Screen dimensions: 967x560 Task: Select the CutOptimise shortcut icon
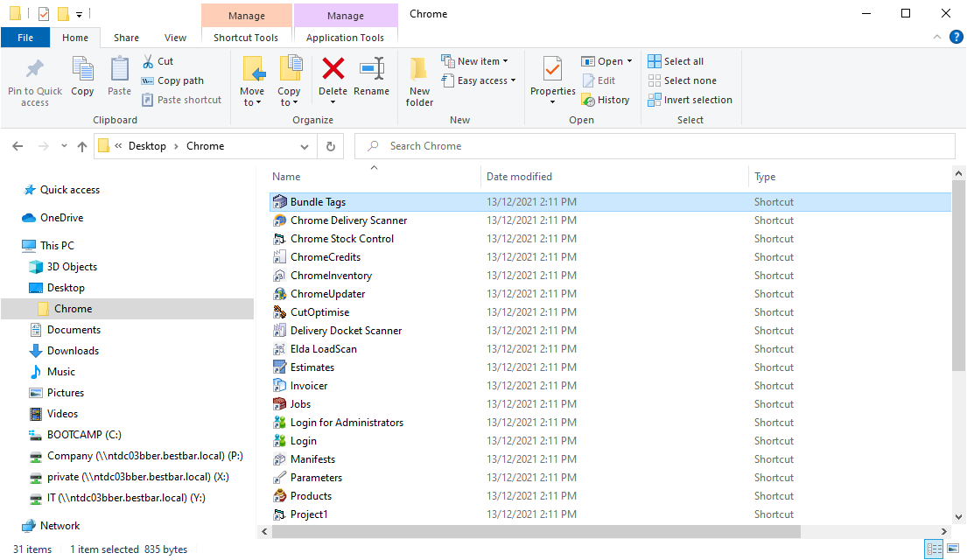tap(279, 312)
